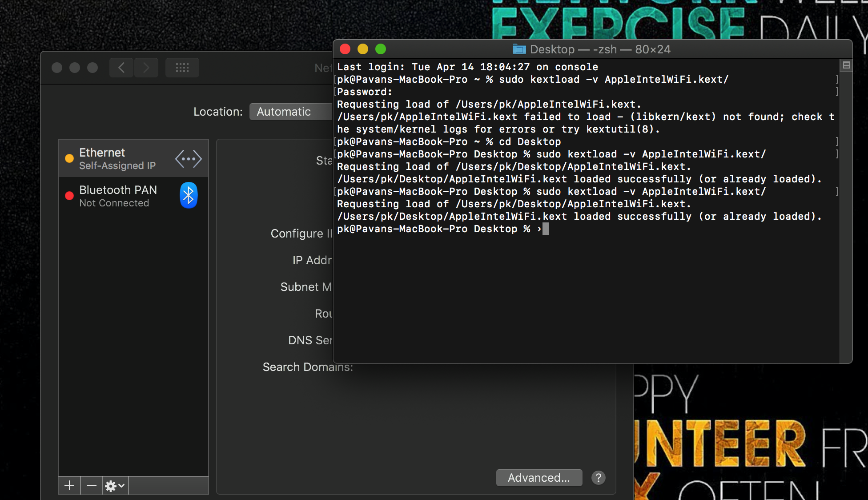Open Network help with question mark button
This screenshot has height=500, width=868.
point(599,478)
